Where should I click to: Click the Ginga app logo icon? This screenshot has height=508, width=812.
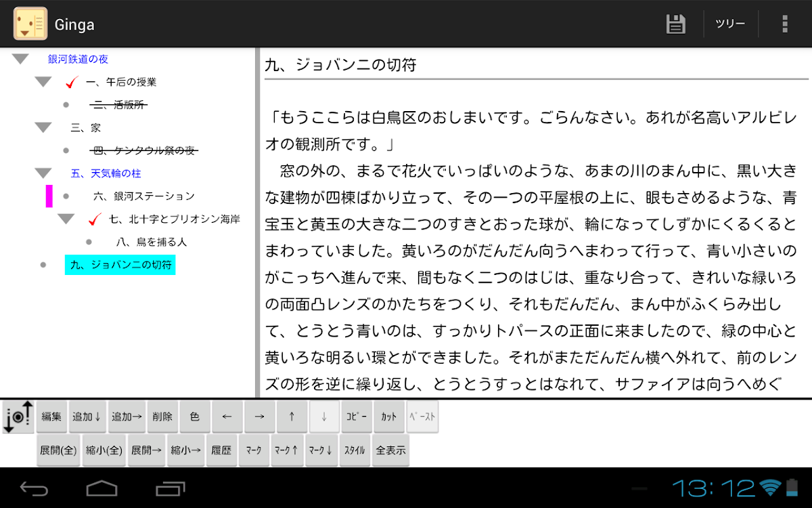[30, 24]
